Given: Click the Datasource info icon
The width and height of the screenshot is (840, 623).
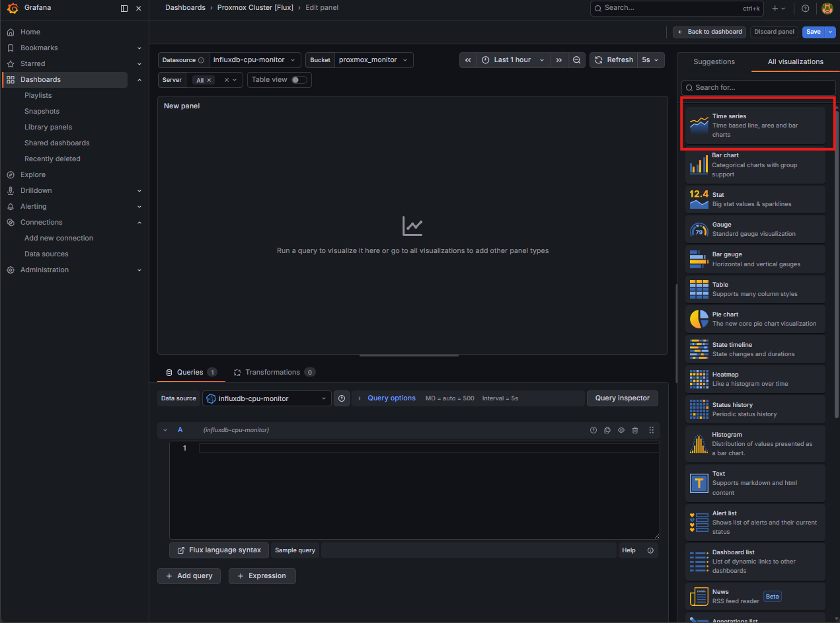Looking at the screenshot, I should point(202,60).
